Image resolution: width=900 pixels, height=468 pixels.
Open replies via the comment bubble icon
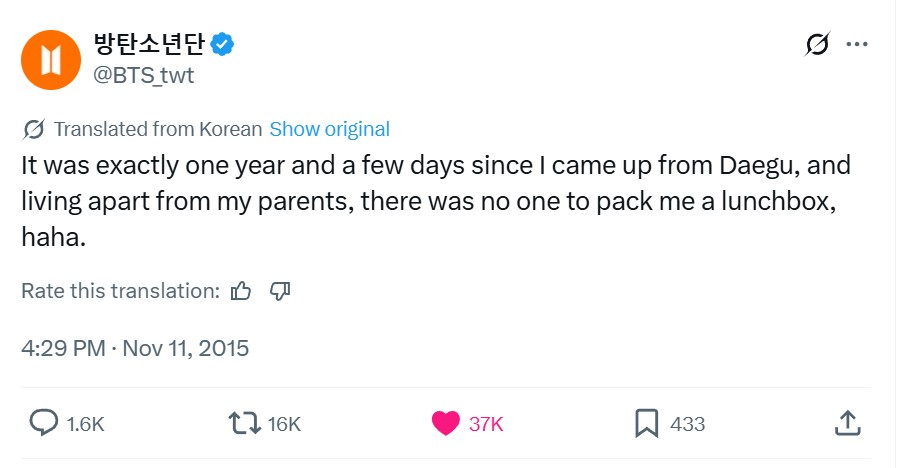point(43,423)
